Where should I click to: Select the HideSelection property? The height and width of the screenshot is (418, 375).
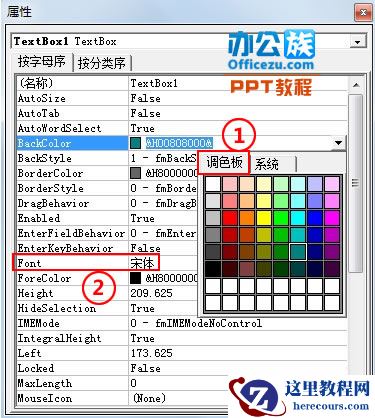coord(57,308)
